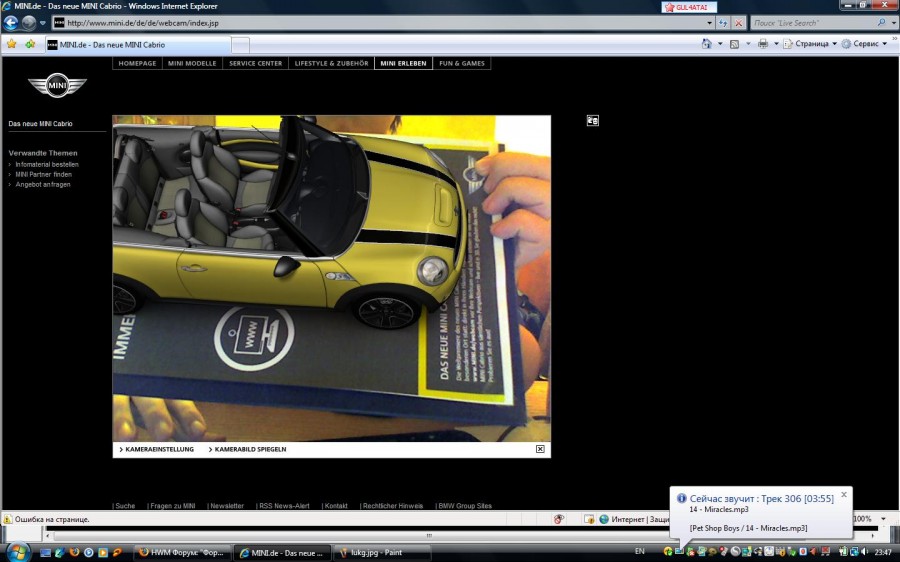Expand the Home button dropdown arrow
The width and height of the screenshot is (900, 562).
pos(720,44)
